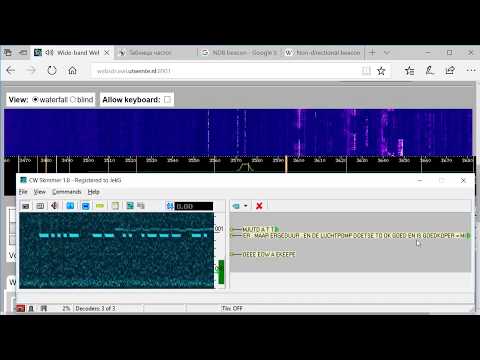
Task: Mute the Wide-band WebSDR tab audio
Action: pyautogui.click(x=49, y=53)
